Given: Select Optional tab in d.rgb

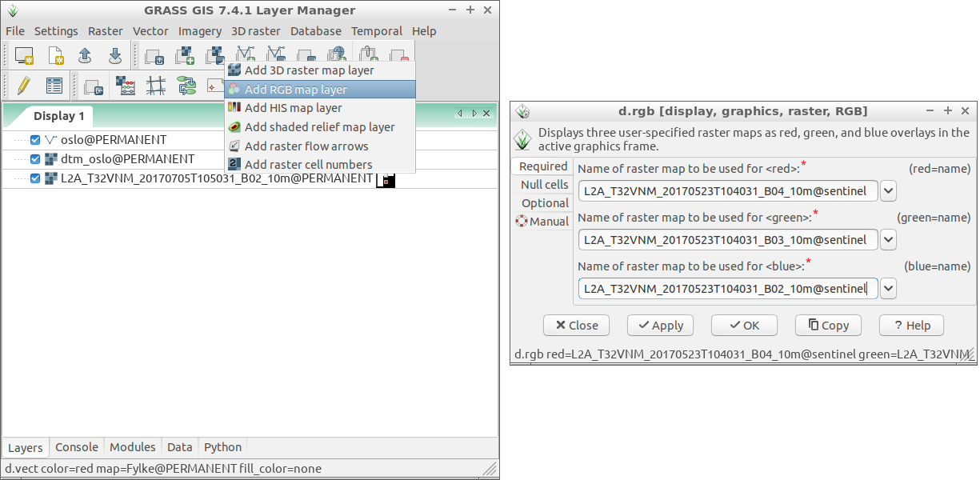Looking at the screenshot, I should [x=545, y=203].
